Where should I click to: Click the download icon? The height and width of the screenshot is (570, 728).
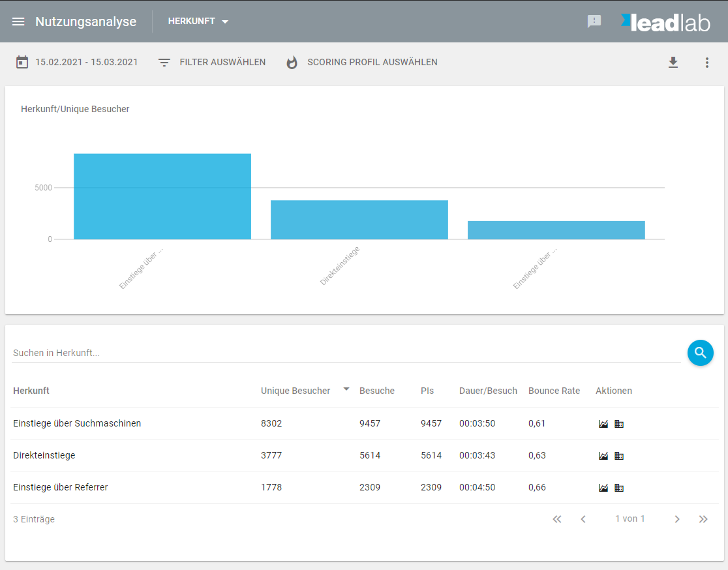673,62
